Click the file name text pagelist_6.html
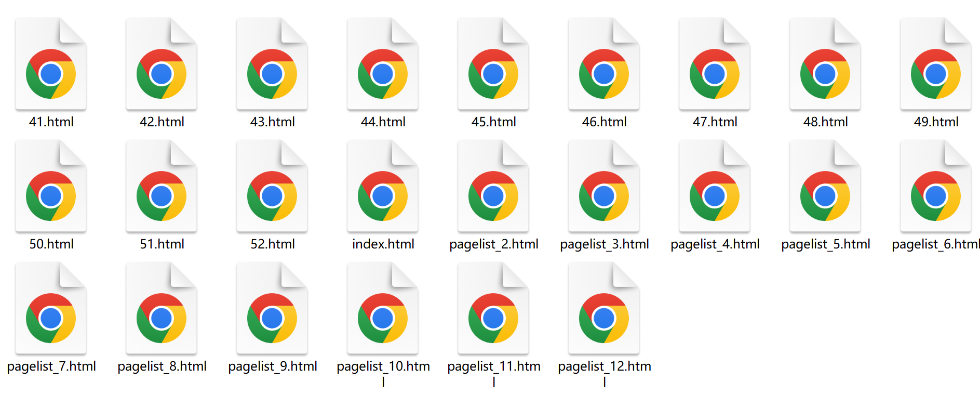Image resolution: width=980 pixels, height=407 pixels. point(936,245)
